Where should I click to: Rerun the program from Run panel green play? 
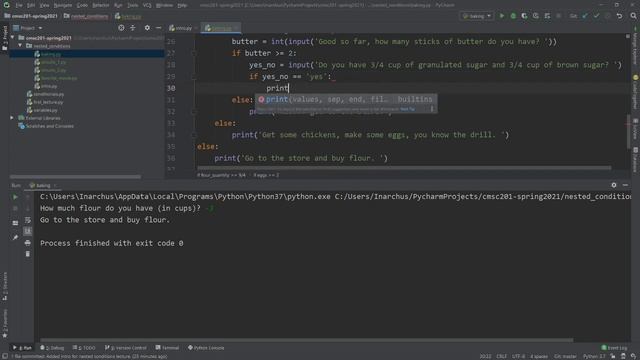15,197
